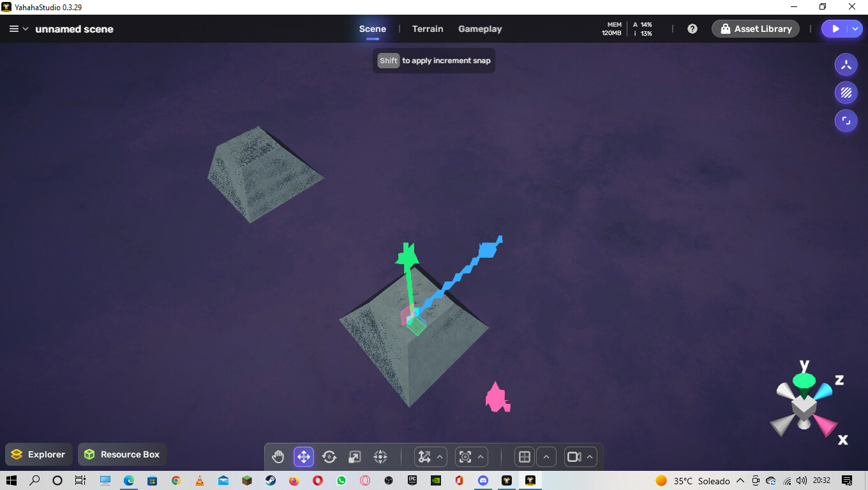
Task: Click the green Y axis cone on gizmo
Action: pos(804,381)
